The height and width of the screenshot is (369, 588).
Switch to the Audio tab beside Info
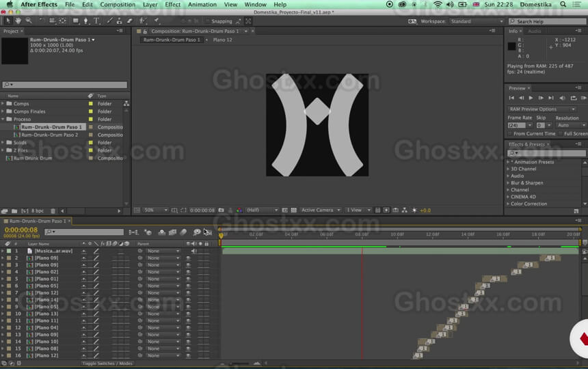click(x=535, y=31)
